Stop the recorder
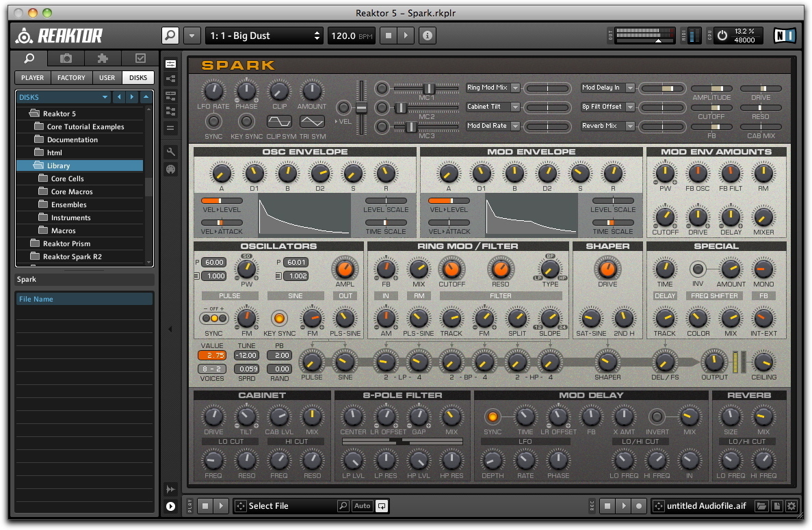Screen dimensions: 812x530 pyautogui.click(x=607, y=506)
